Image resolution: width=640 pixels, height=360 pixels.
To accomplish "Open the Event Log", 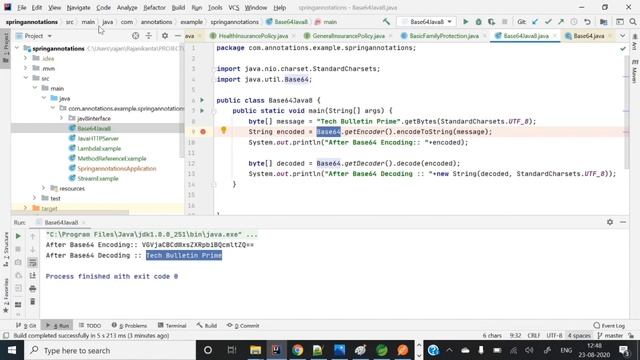I will pos(609,325).
